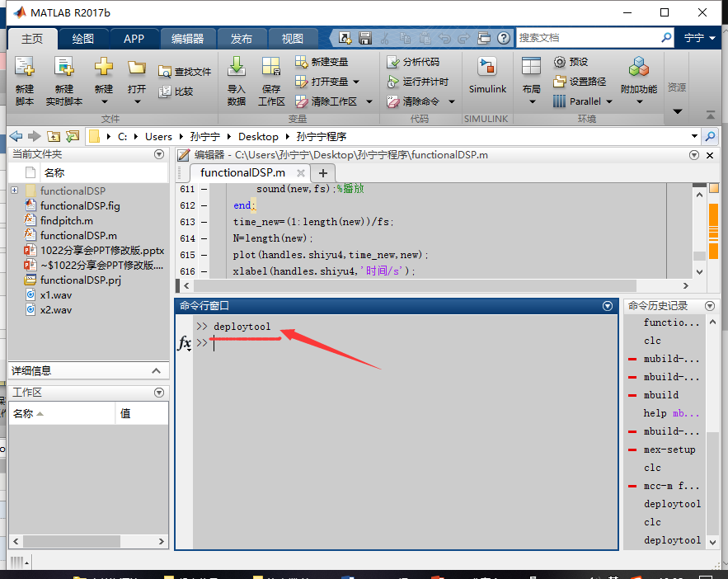This screenshot has height=579, width=728.
Task: Toggle breakpoint dash at line 613
Action: coord(204,222)
